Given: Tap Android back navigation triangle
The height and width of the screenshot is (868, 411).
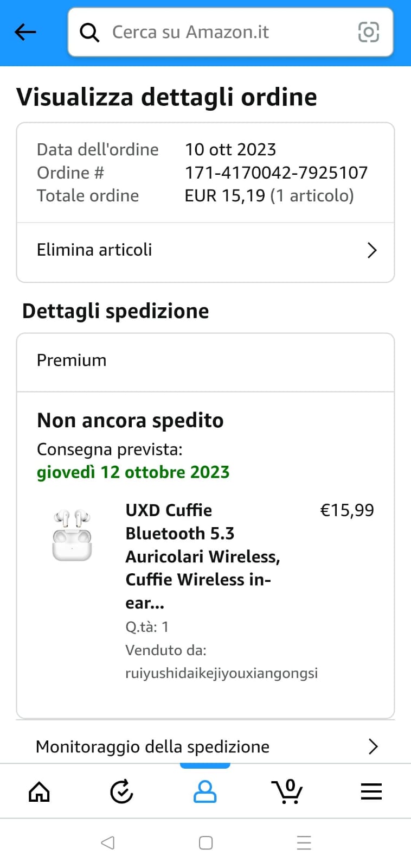Looking at the screenshot, I should pyautogui.click(x=108, y=842).
